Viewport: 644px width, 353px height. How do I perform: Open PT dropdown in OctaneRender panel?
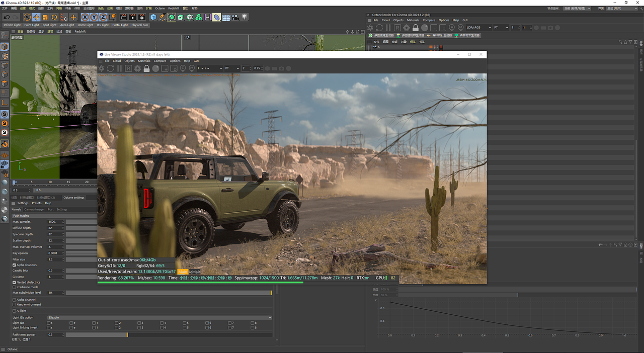pyautogui.click(x=500, y=27)
